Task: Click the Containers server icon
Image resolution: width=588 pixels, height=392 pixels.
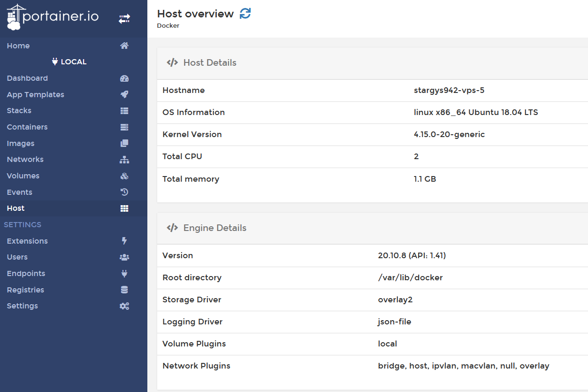Action: (124, 127)
